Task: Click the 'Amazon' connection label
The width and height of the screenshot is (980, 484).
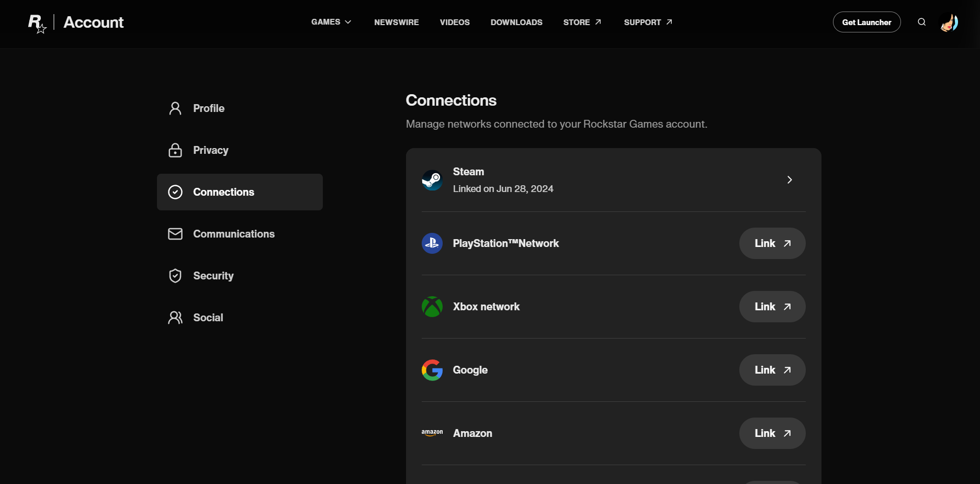Action: [472, 433]
